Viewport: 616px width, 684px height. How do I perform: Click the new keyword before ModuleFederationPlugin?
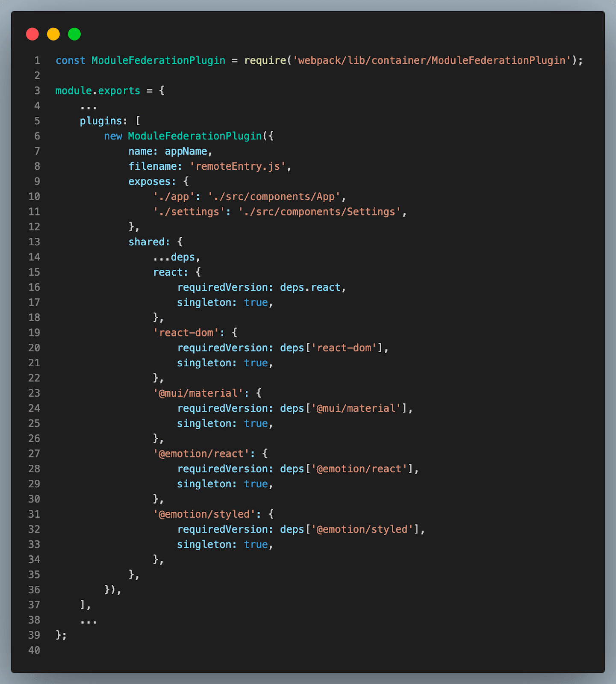(x=113, y=136)
